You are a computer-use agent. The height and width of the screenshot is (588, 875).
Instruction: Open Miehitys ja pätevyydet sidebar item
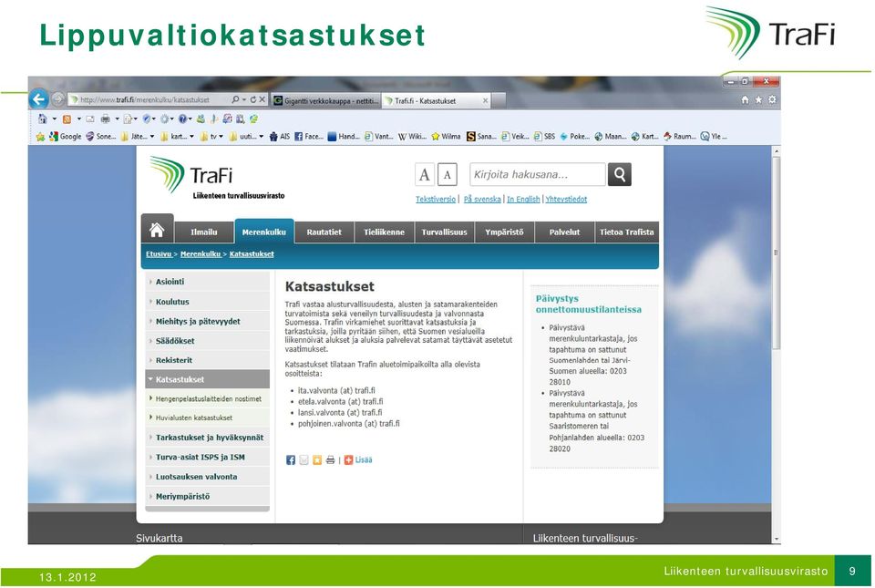point(207,321)
